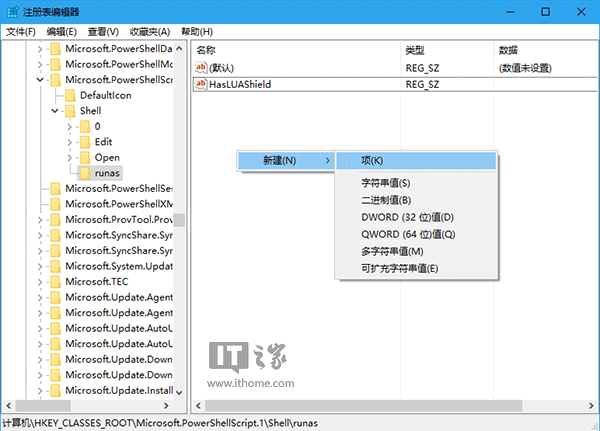
Task: Choose 新建(N) in the context menu
Action: (x=286, y=161)
